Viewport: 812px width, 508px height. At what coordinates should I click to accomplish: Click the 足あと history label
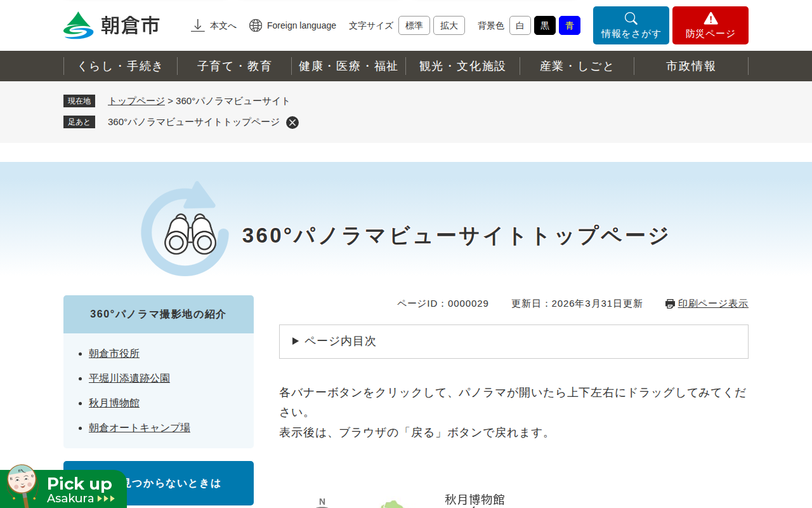[79, 122]
